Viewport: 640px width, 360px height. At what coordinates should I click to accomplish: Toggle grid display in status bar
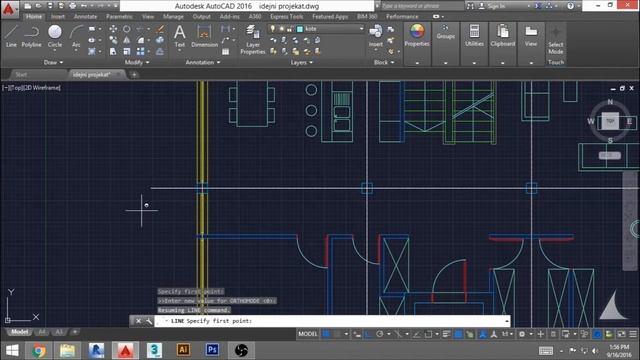[326, 334]
